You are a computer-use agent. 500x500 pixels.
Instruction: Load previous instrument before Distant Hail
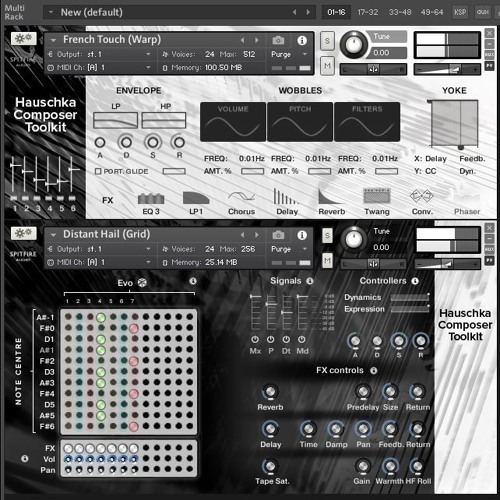(243, 235)
